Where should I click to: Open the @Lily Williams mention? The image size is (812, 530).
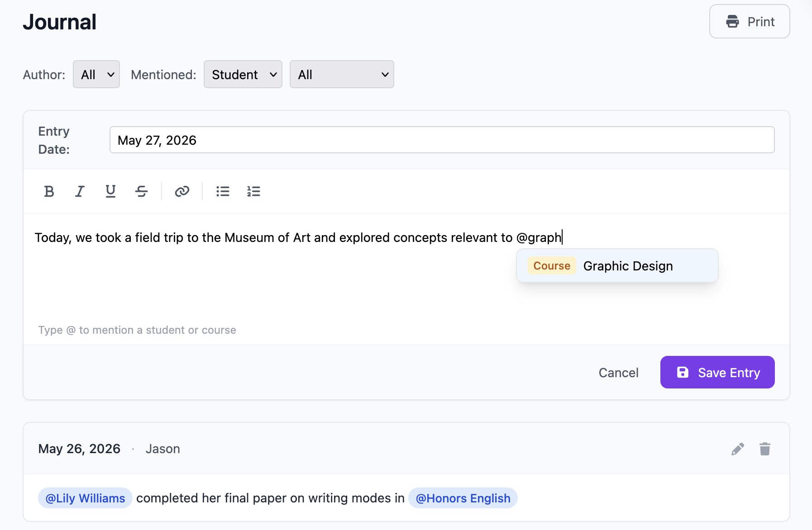85,498
